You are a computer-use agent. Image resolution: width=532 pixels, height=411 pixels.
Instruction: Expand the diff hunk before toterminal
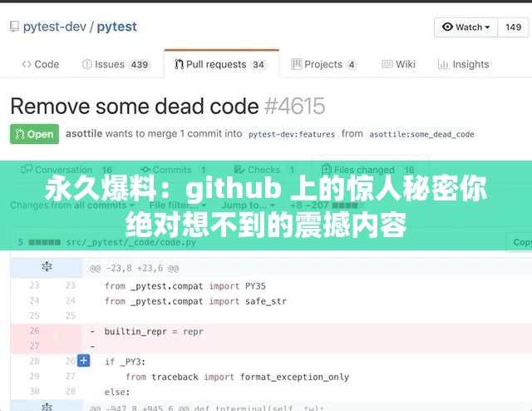(x=47, y=406)
